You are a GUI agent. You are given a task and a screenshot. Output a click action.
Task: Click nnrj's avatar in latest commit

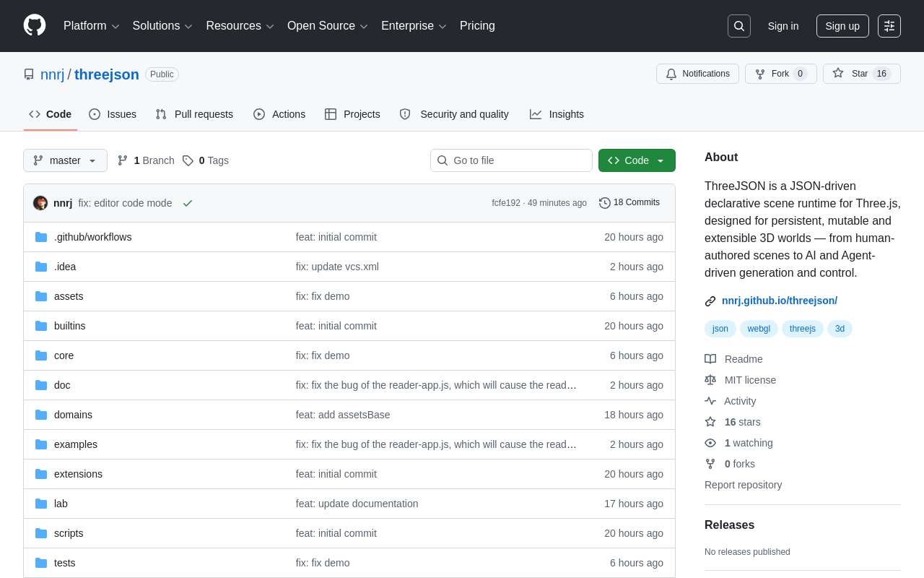tap(40, 203)
